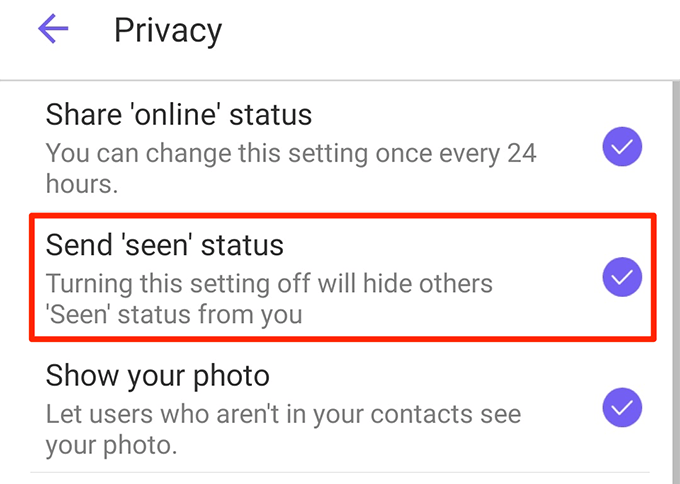Return to previous screen using purple arrow
The height and width of the screenshot is (484, 680).
[53, 30]
